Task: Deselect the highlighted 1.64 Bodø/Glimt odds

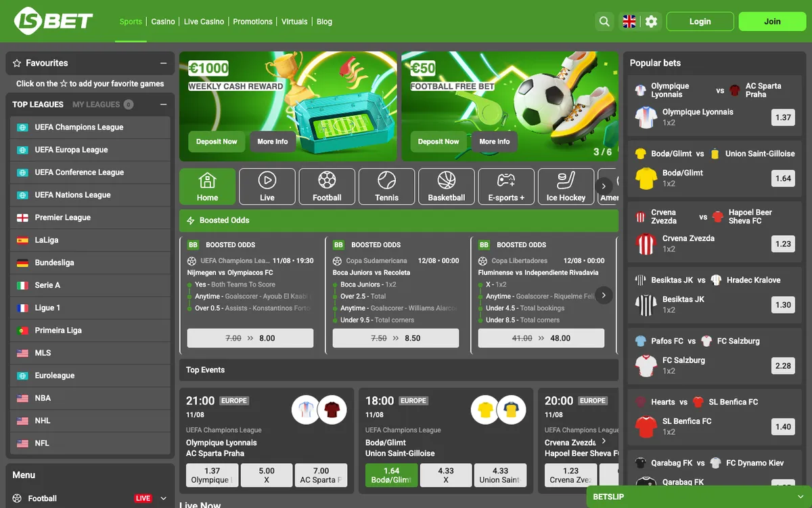Action: point(392,475)
